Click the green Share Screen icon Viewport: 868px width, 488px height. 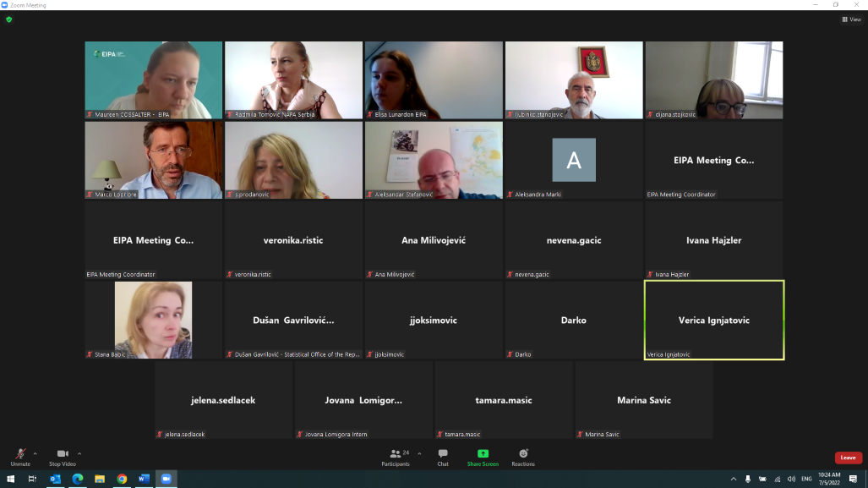pos(483,454)
